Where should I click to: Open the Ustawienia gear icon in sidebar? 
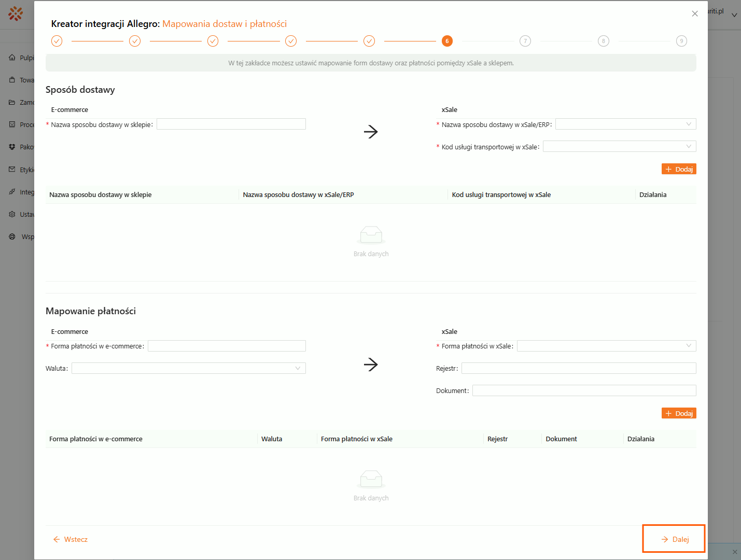click(x=12, y=214)
